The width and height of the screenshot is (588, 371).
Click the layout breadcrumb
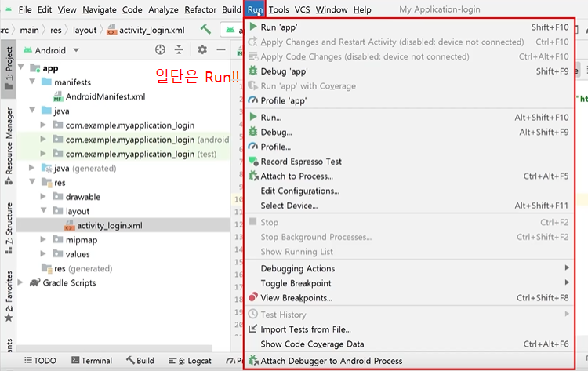[85, 30]
